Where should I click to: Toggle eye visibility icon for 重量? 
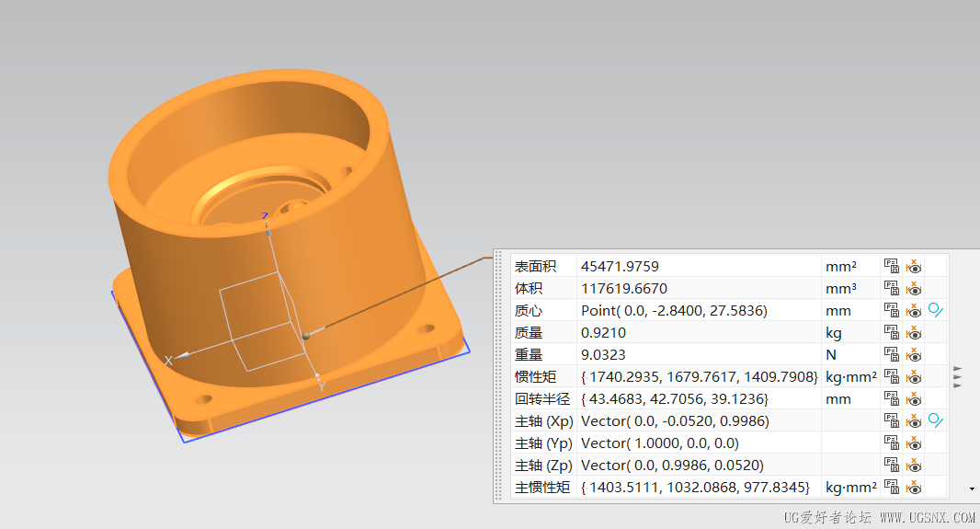point(914,354)
